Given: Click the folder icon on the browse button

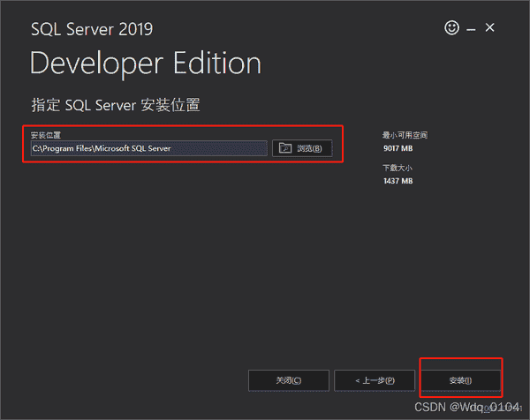Looking at the screenshot, I should 284,148.
